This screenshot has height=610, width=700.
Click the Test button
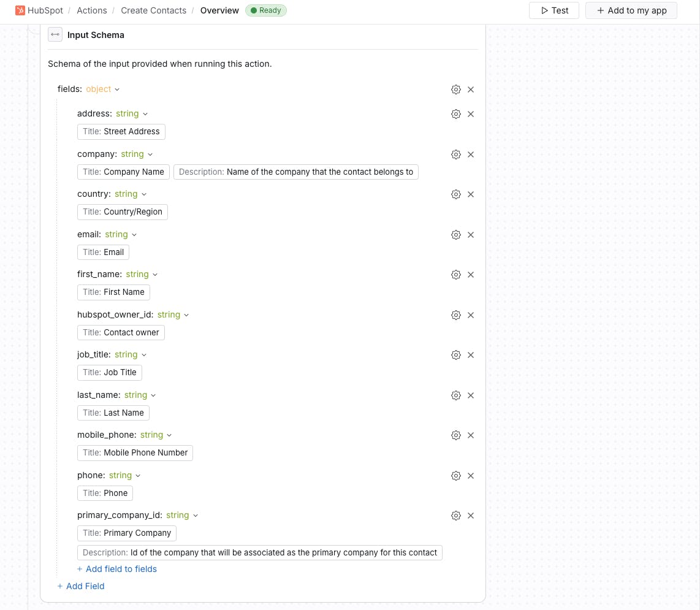[555, 10]
